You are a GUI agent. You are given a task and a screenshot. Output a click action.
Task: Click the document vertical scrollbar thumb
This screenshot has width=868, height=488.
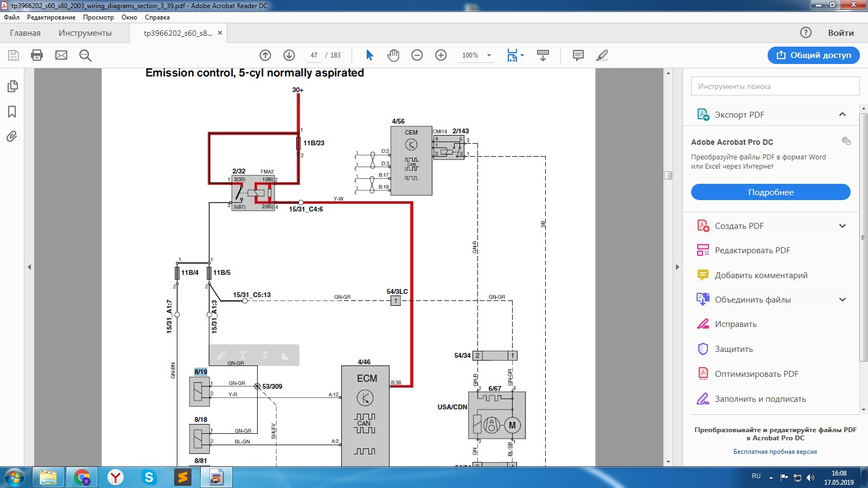click(668, 175)
